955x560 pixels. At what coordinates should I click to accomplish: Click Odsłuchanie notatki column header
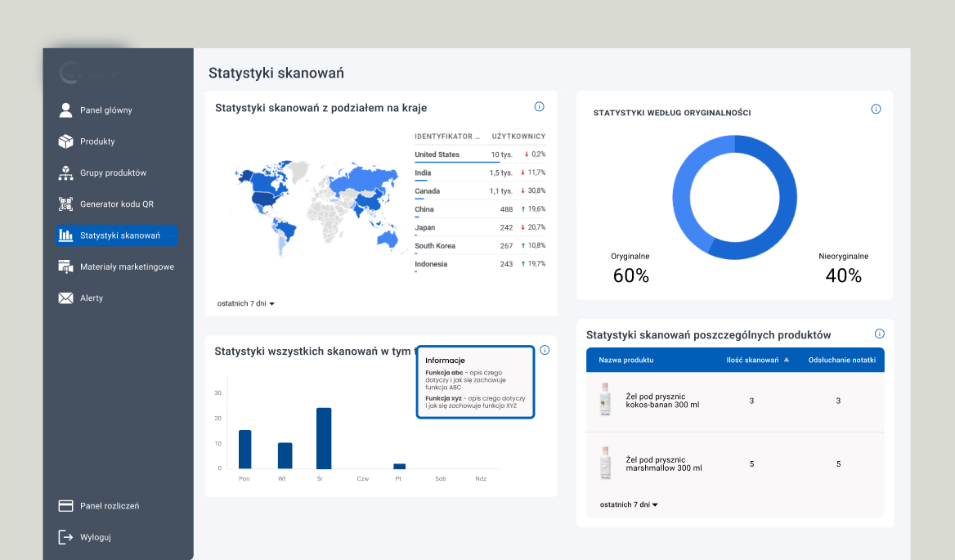841,360
